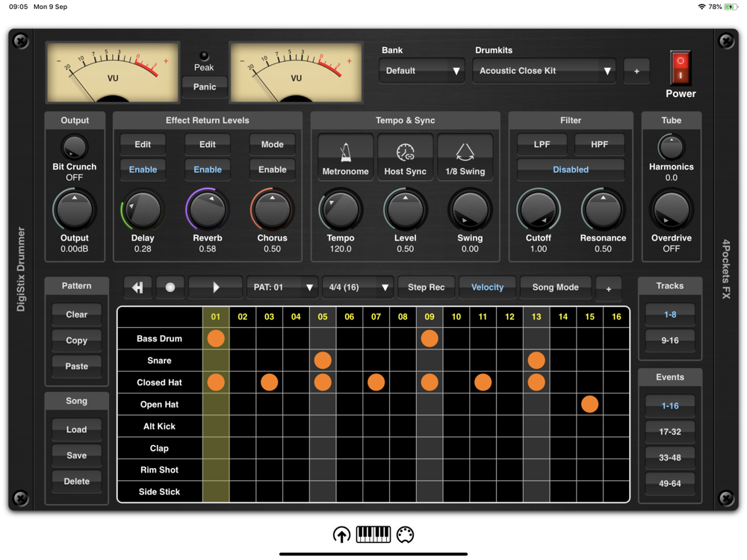
Task: Show events 1-16
Action: coord(670,405)
